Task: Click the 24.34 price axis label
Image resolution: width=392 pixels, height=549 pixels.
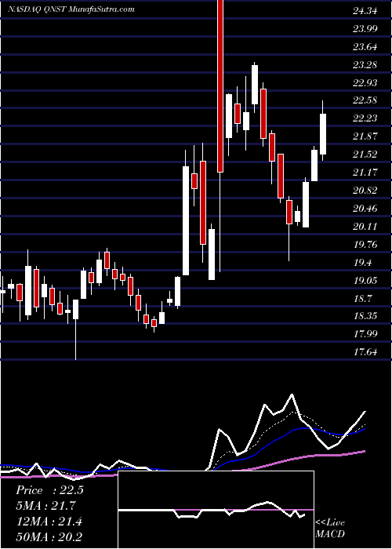Action: coord(365,11)
